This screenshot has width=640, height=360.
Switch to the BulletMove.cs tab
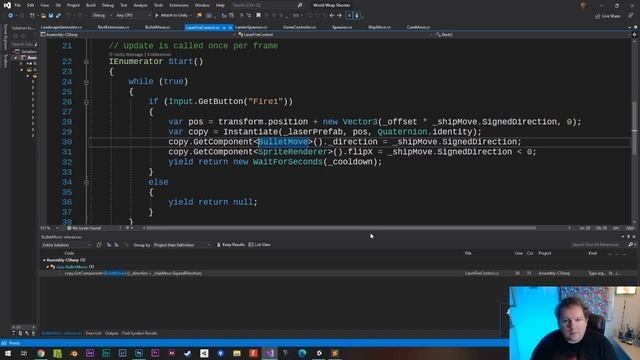[x=158, y=27]
